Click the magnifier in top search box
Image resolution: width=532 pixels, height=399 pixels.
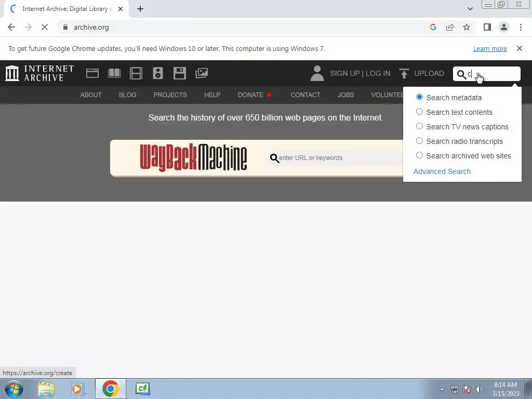click(461, 74)
